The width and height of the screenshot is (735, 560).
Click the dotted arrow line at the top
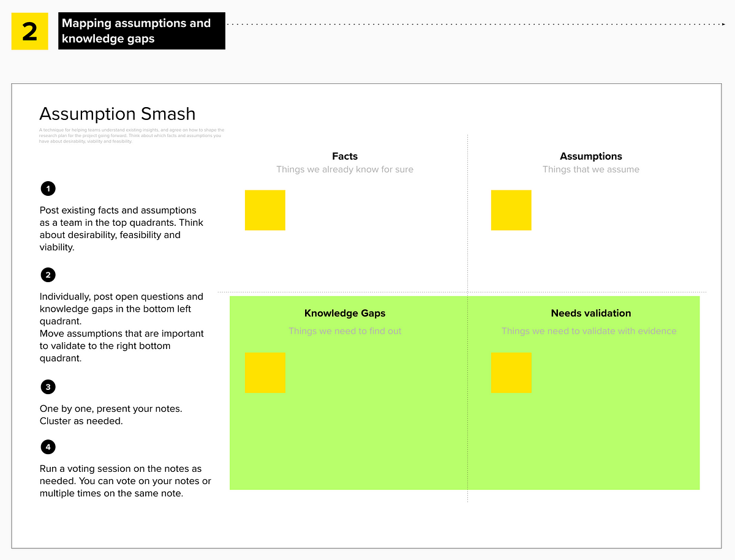tap(476, 24)
